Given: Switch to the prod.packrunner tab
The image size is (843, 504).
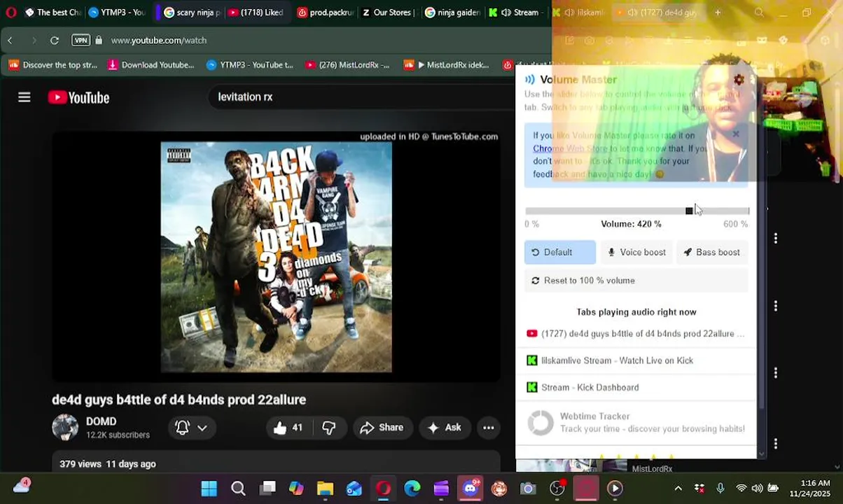Looking at the screenshot, I should 326,13.
